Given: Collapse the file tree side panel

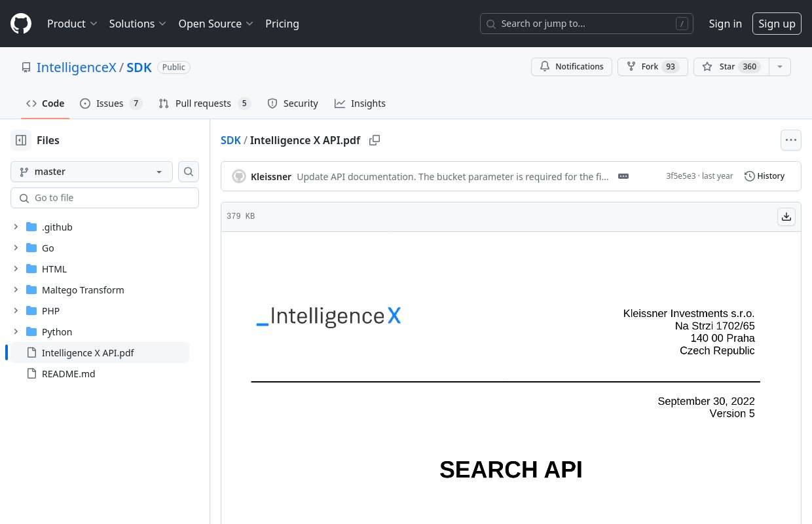Looking at the screenshot, I should point(21,140).
